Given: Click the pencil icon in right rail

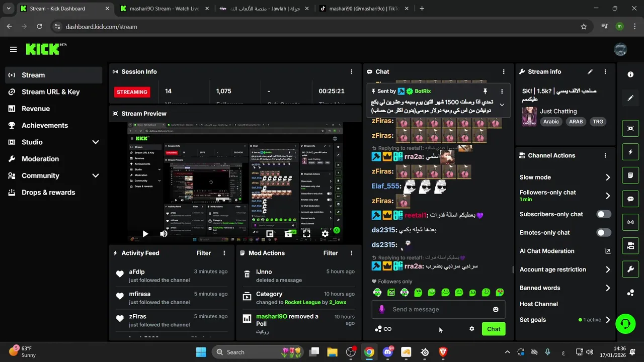Looking at the screenshot, I should click(630, 98).
